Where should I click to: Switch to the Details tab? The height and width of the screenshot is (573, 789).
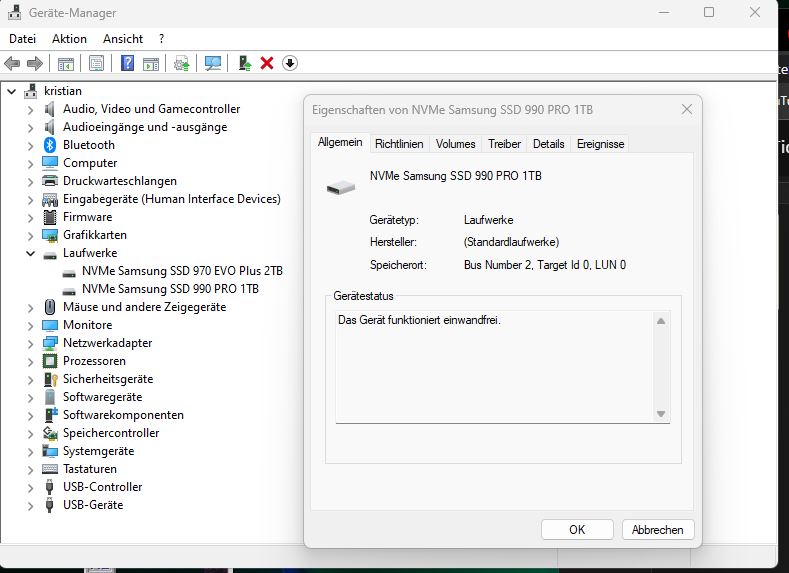tap(548, 144)
